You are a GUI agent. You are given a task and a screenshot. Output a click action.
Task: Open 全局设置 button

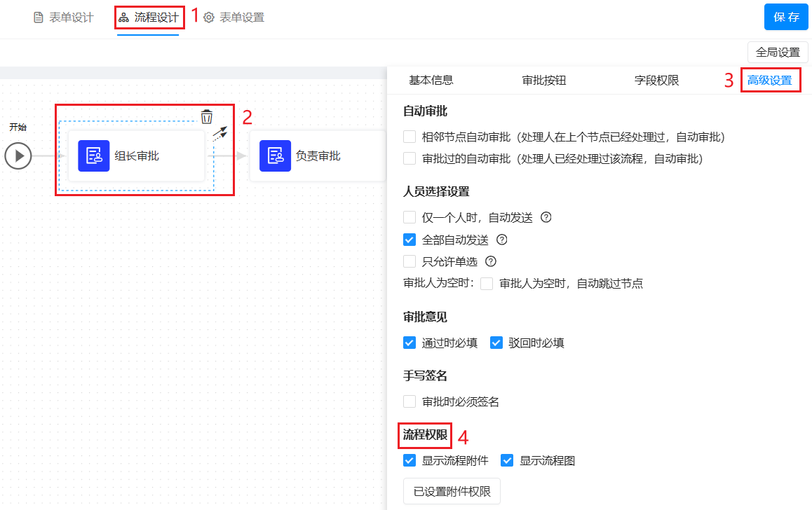tap(778, 53)
